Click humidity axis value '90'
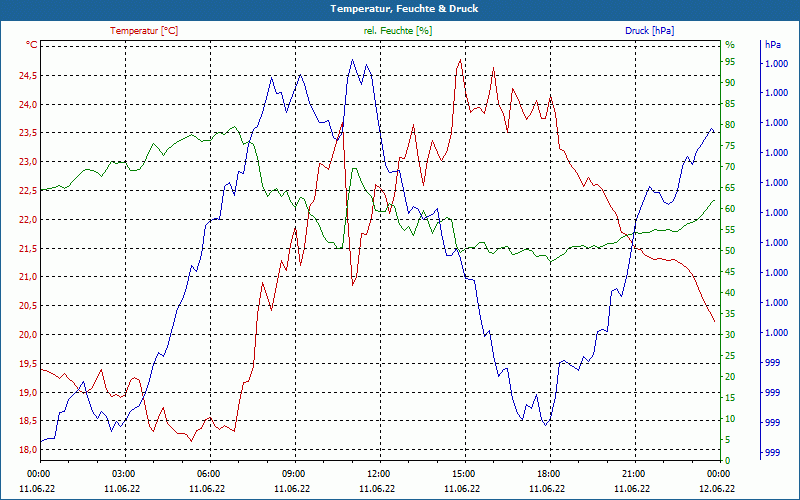800x500 pixels. 730,83
